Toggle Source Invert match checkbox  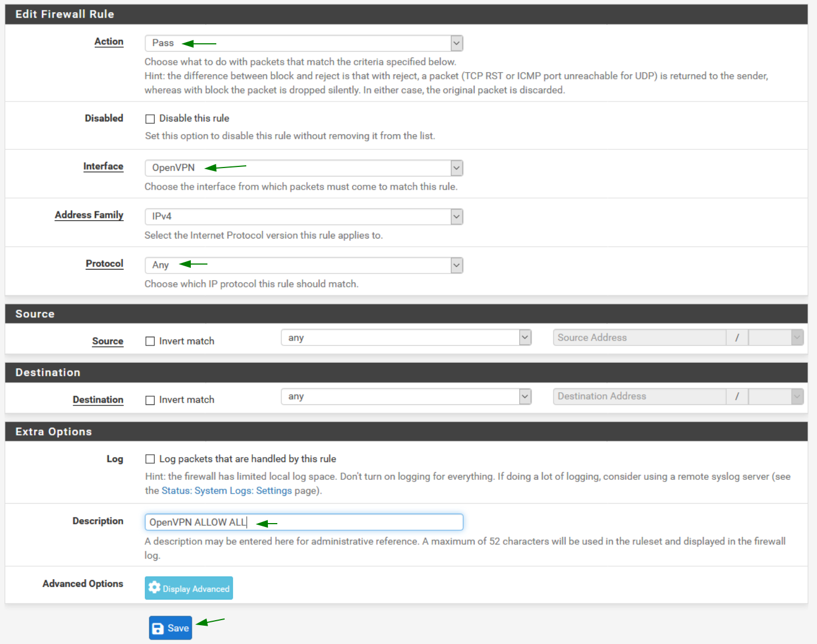[150, 341]
